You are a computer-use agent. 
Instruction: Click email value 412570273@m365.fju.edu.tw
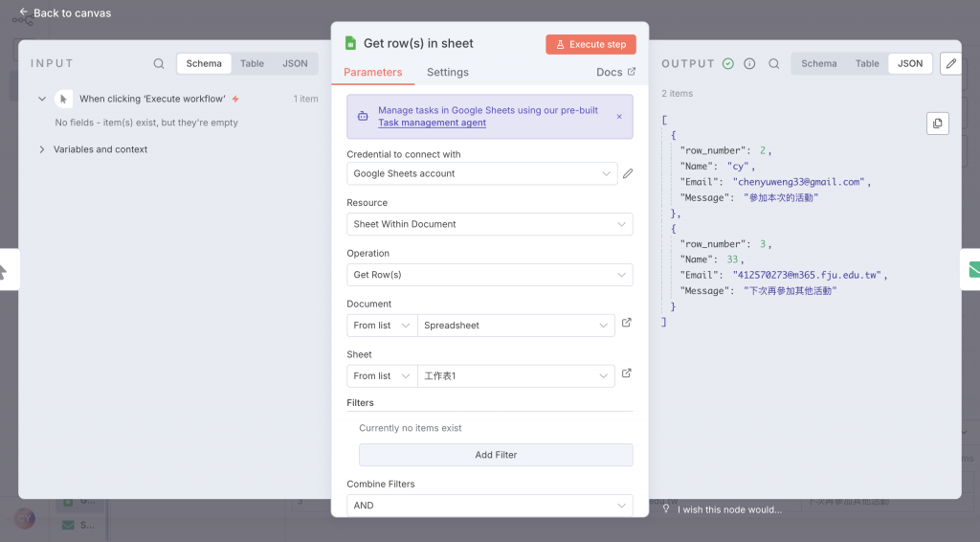coord(807,275)
